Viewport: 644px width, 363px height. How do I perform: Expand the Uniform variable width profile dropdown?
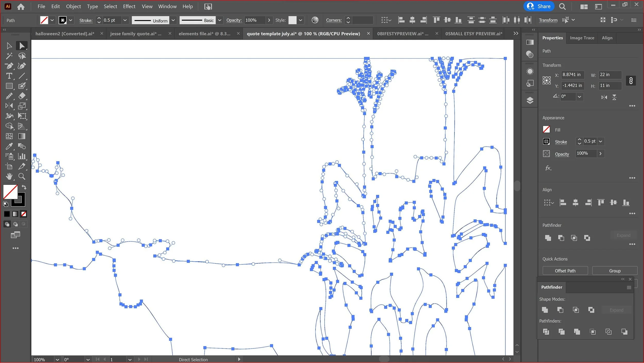click(173, 20)
